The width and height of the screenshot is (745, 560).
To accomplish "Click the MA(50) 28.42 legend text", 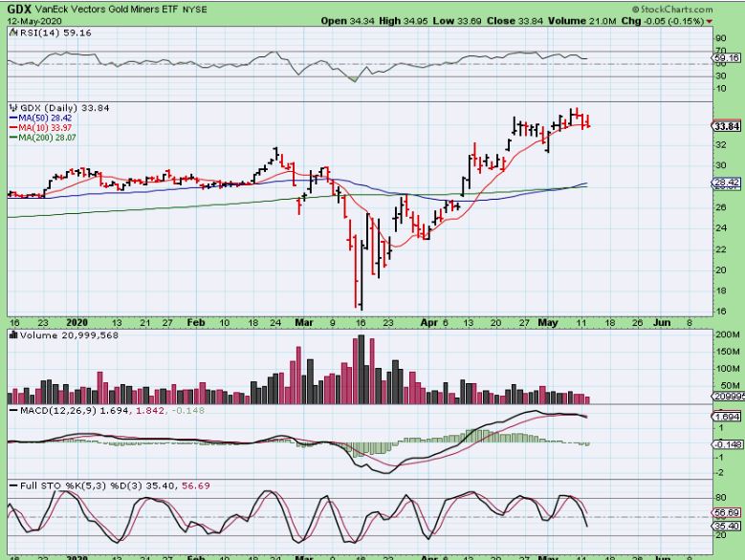I will [45, 118].
